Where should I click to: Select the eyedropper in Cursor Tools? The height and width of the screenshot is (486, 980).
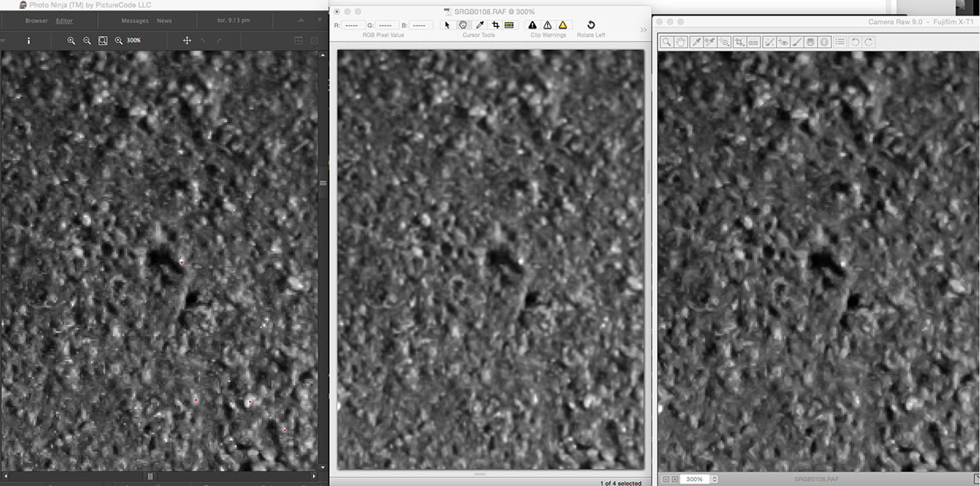[x=479, y=25]
